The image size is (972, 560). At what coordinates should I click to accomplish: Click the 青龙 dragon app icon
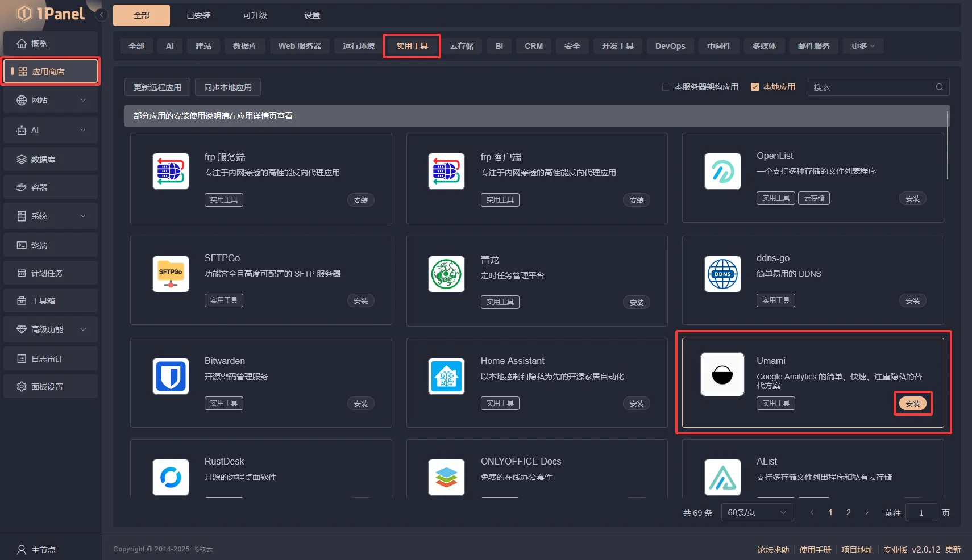coord(446,274)
